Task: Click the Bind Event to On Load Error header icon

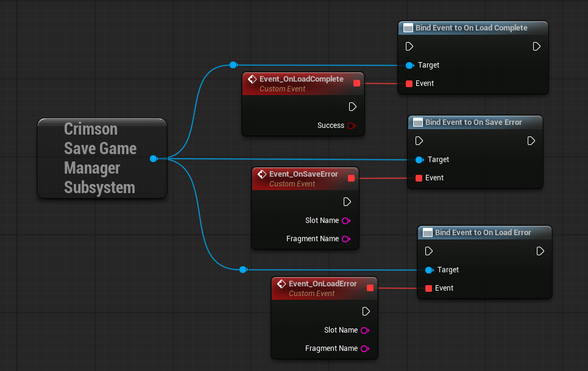Action: 428,232
